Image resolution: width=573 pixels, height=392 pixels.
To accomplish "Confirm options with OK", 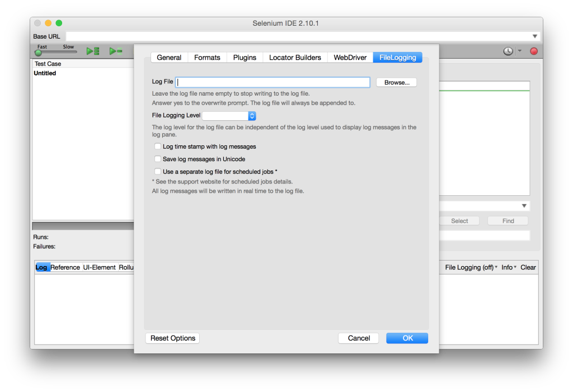I will point(407,338).
